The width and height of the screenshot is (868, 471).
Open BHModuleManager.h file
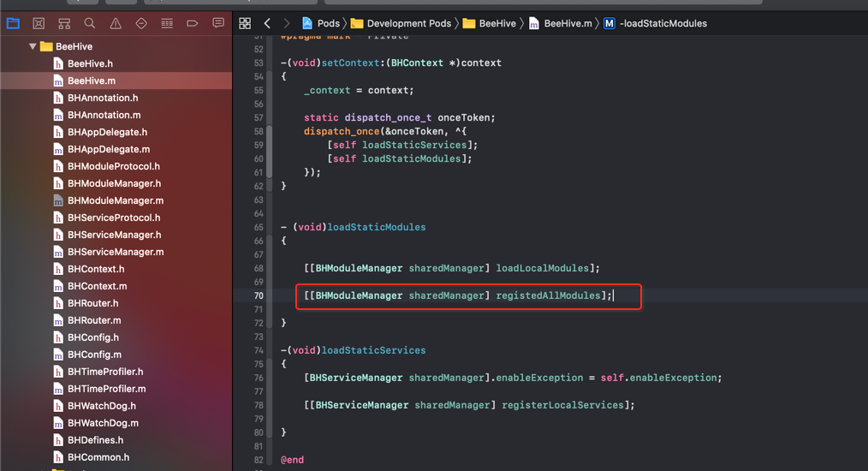click(114, 183)
